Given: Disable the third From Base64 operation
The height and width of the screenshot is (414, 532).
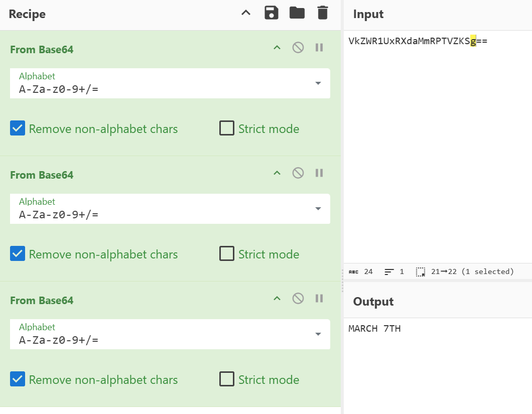Looking at the screenshot, I should (298, 299).
